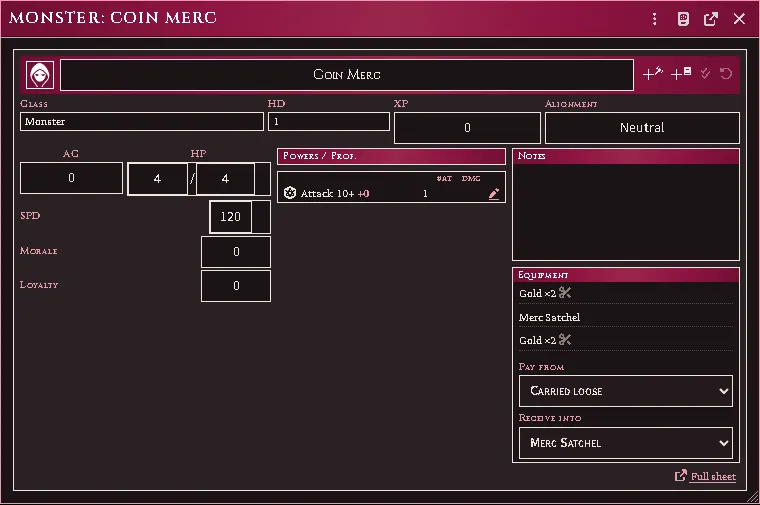Image resolution: width=760 pixels, height=505 pixels.
Task: Select the HD input field
Action: coord(329,122)
